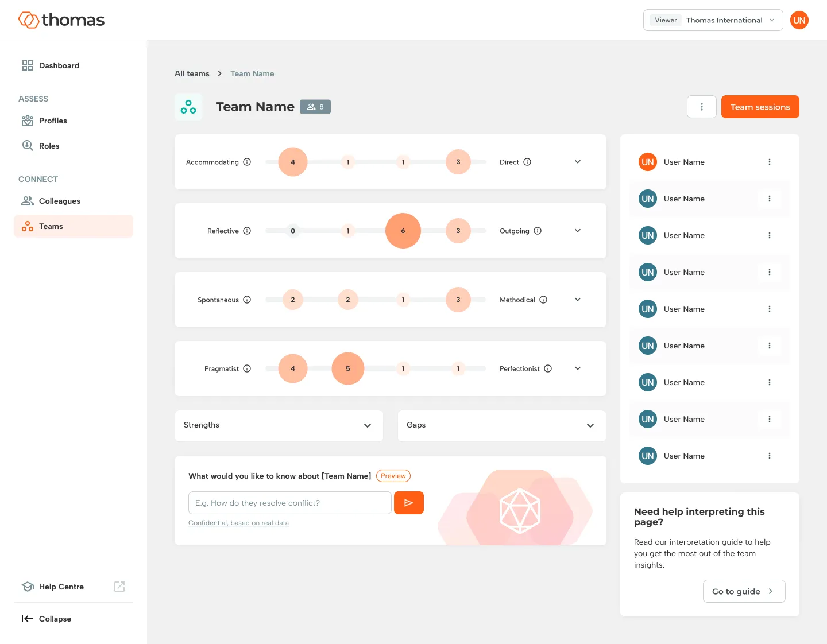Go to Profiles
The height and width of the screenshot is (644, 827).
point(74,121)
